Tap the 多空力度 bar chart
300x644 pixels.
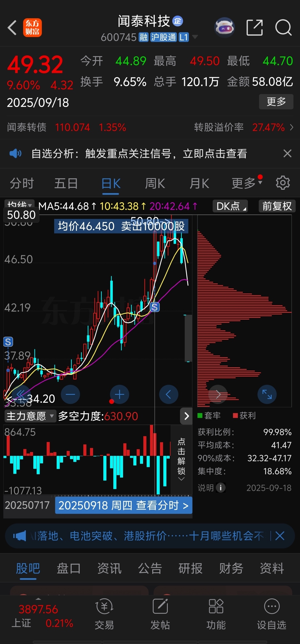[x=87, y=460]
